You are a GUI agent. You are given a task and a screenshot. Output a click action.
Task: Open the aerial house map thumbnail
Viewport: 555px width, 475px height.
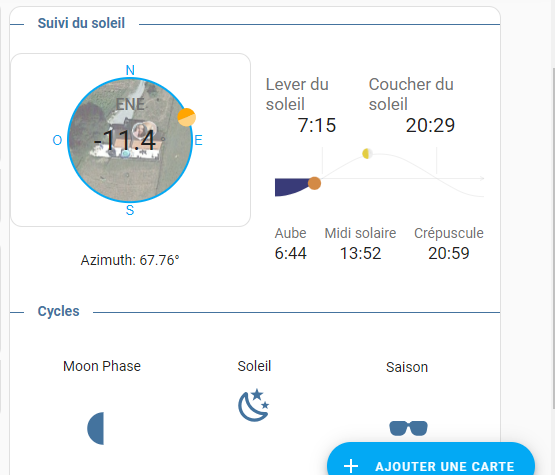tap(130, 140)
